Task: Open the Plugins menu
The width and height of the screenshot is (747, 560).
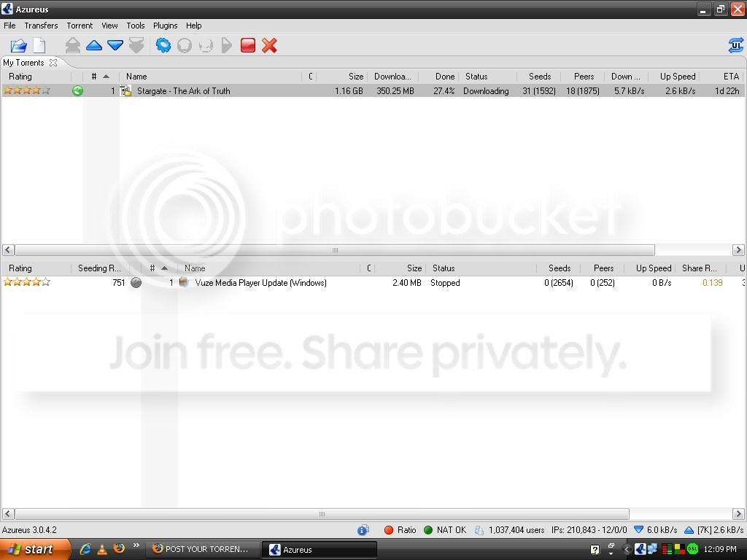Action: [165, 26]
